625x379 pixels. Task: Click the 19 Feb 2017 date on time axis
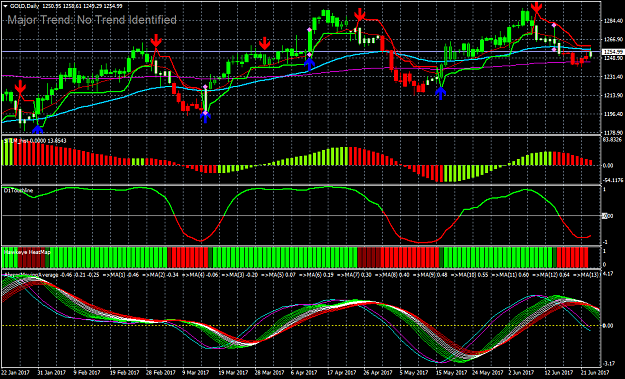125,373
